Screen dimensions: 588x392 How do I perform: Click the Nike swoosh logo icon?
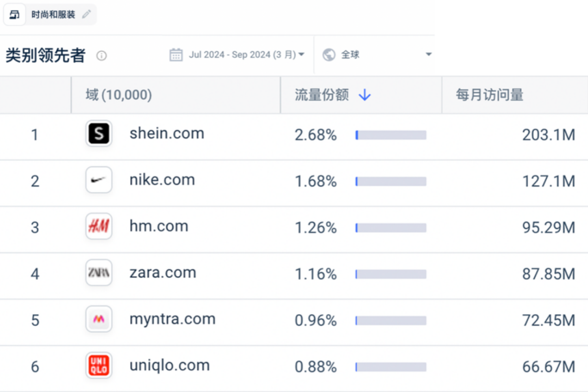[99, 180]
